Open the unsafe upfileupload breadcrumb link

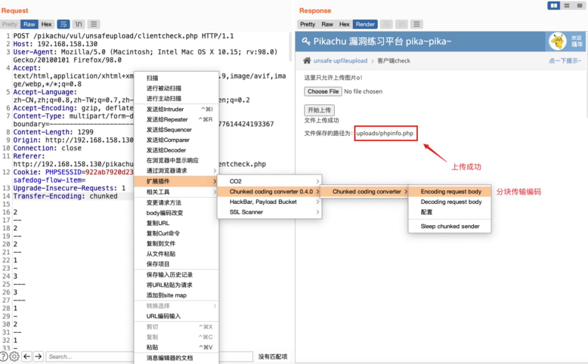click(x=340, y=61)
